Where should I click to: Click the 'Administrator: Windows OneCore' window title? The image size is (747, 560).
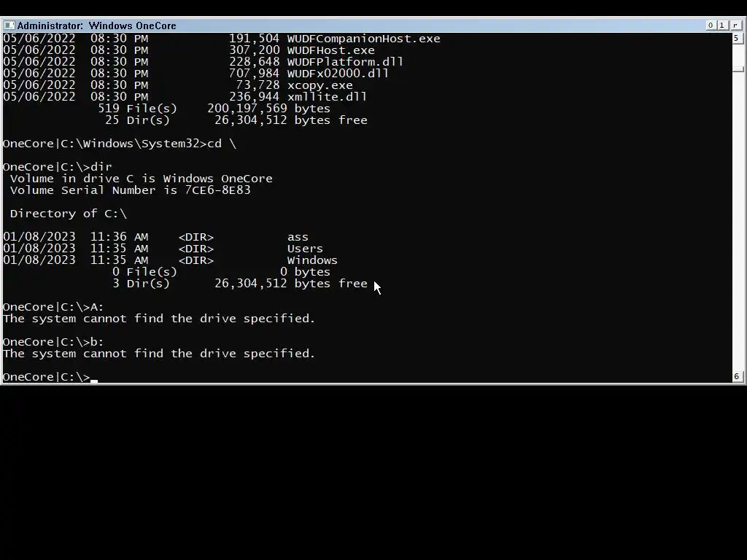(x=97, y=26)
